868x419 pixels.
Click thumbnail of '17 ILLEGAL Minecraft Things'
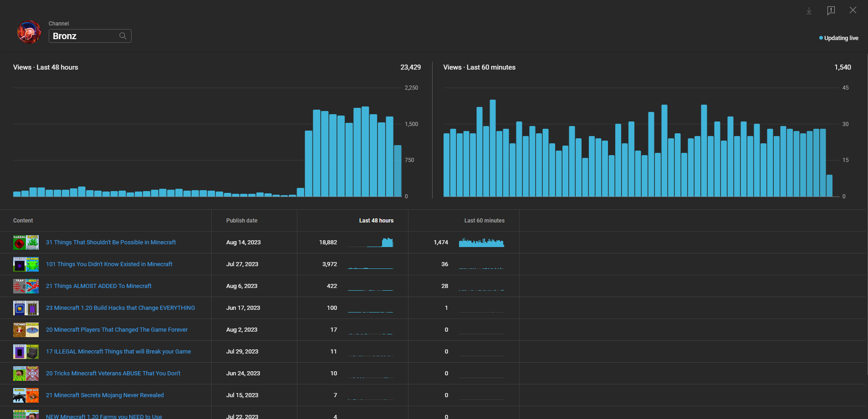(x=26, y=352)
